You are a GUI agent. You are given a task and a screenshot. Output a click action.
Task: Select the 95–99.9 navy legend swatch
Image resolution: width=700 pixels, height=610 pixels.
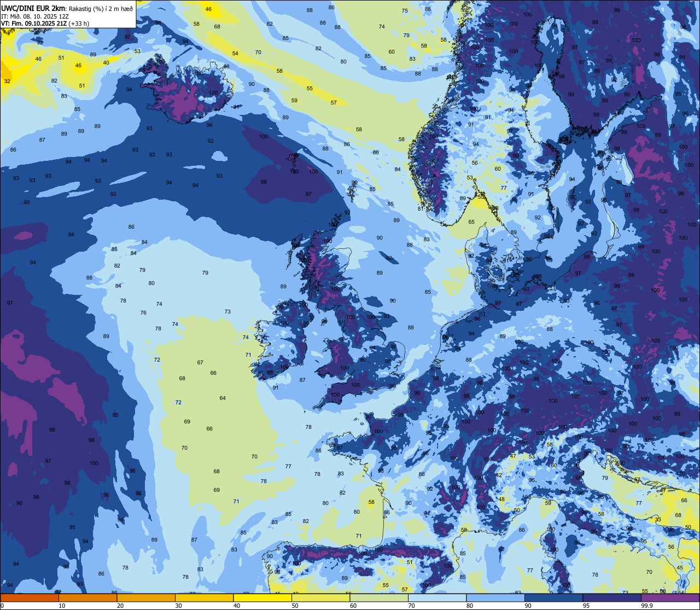pos(612,597)
